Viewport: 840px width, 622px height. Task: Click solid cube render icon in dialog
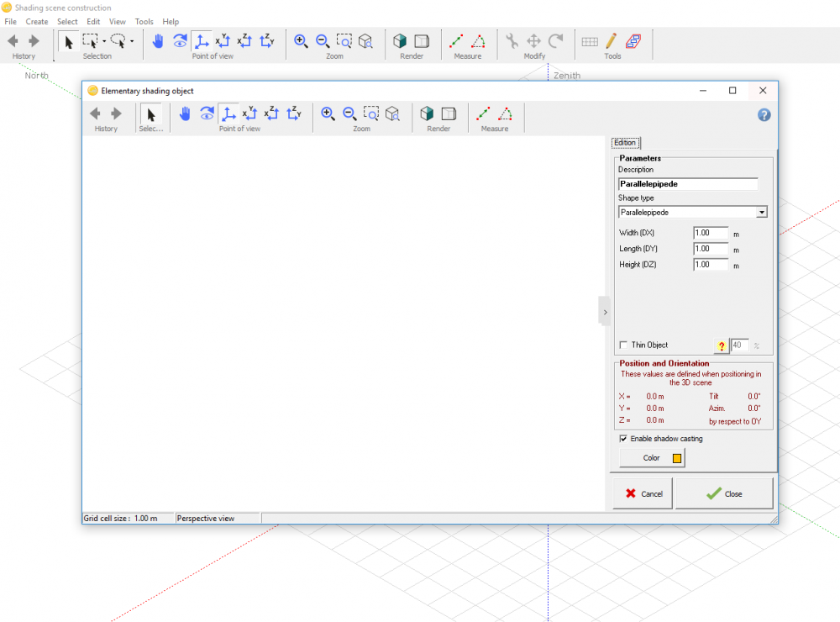428,113
